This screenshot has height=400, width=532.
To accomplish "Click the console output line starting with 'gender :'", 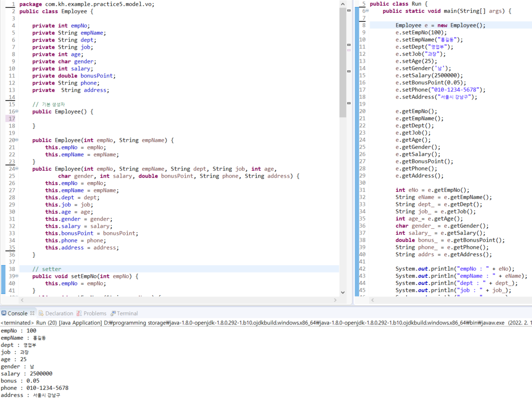I will 17,367.
